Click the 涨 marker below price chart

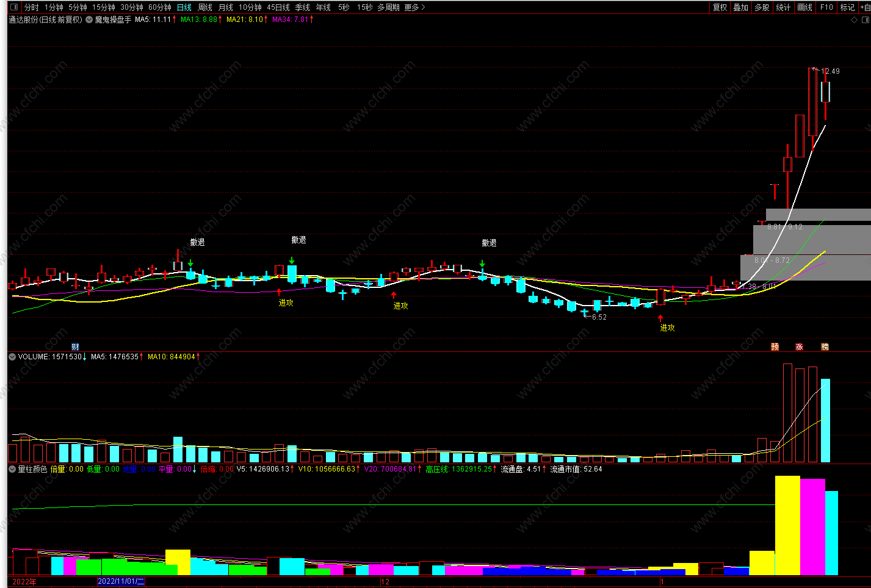point(800,347)
